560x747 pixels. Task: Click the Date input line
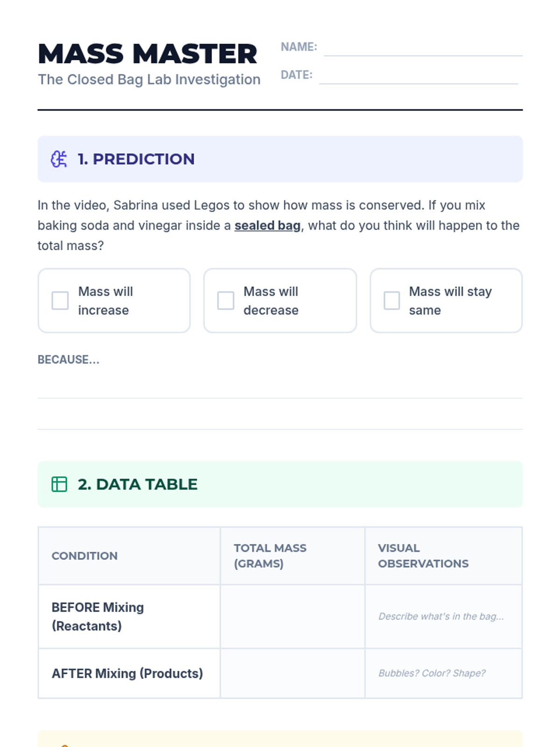click(418, 77)
